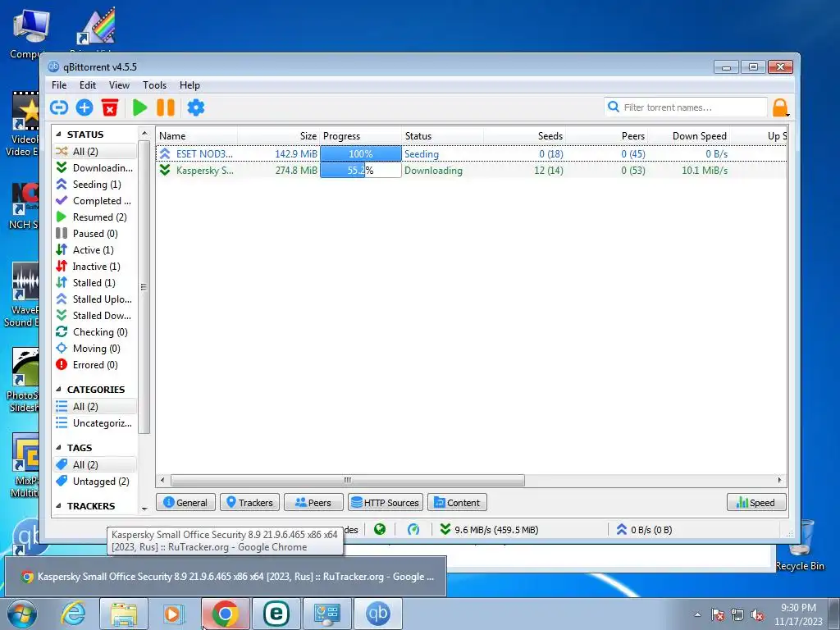Click the qBittorrent taskbar icon

pos(377,614)
